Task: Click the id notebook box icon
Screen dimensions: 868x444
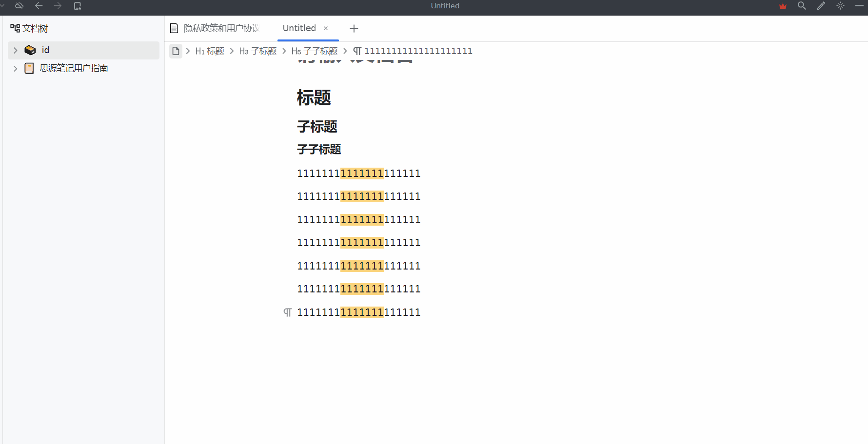Action: pyautogui.click(x=30, y=50)
